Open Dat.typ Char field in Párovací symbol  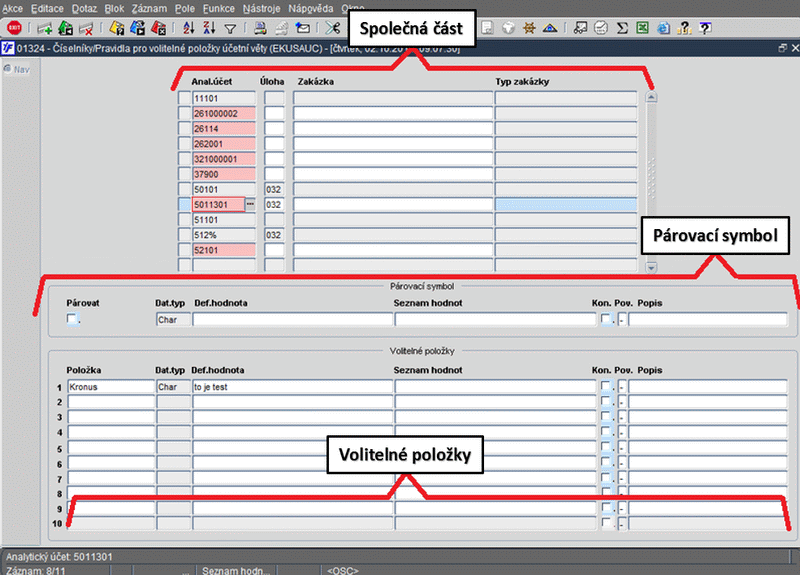click(173, 320)
